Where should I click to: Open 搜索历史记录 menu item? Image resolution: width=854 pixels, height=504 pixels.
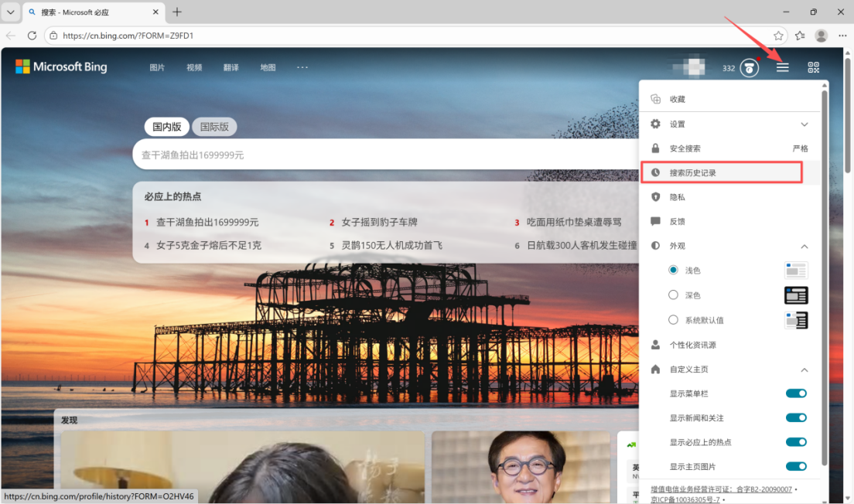point(693,172)
